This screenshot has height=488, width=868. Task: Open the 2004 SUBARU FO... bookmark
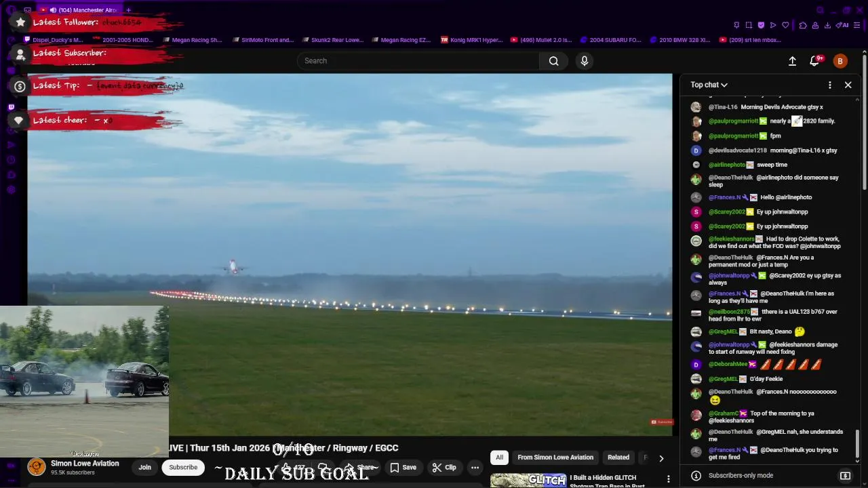610,40
